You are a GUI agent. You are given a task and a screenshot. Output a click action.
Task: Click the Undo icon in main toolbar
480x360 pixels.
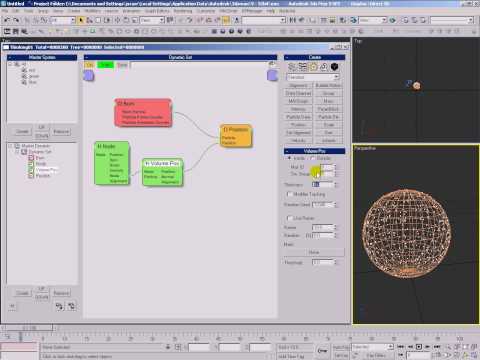click(6, 20)
